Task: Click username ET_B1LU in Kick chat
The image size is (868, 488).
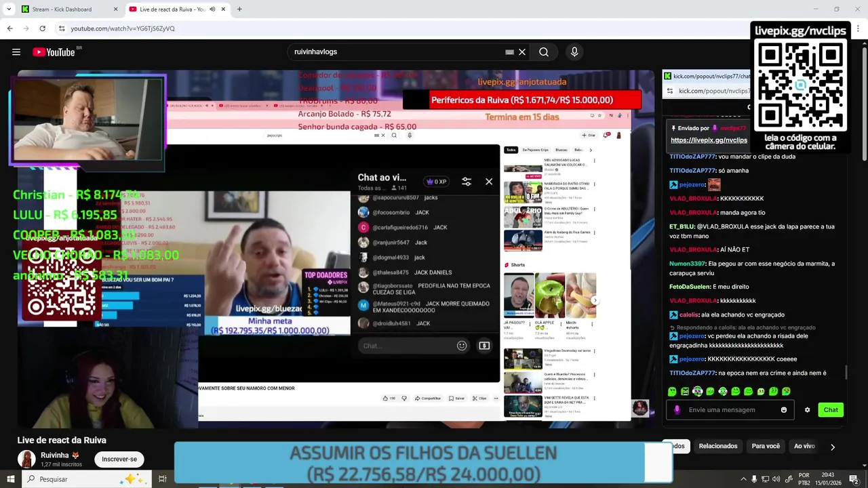Action: [682, 226]
